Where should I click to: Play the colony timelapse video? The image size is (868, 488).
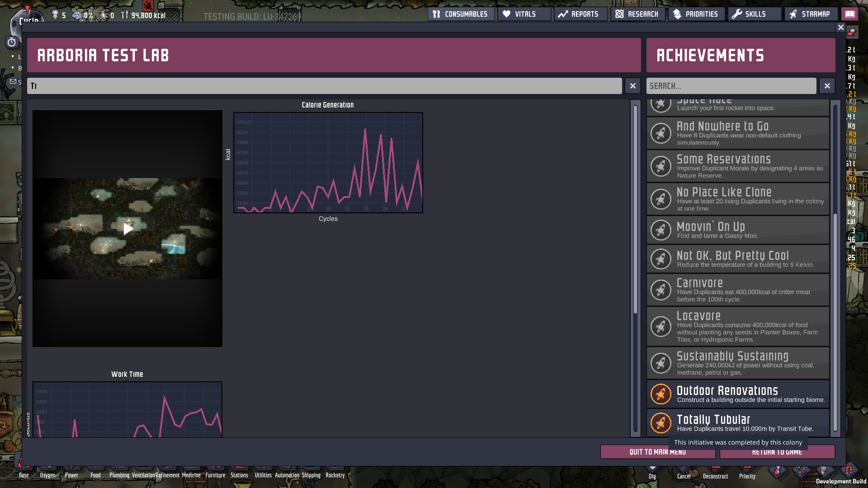pos(127,229)
